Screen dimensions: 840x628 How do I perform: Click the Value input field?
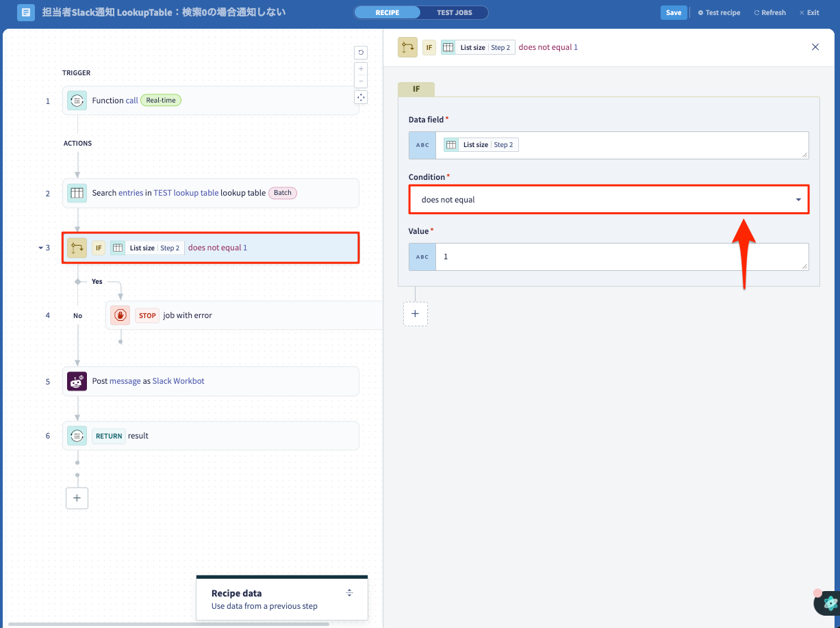(x=622, y=257)
